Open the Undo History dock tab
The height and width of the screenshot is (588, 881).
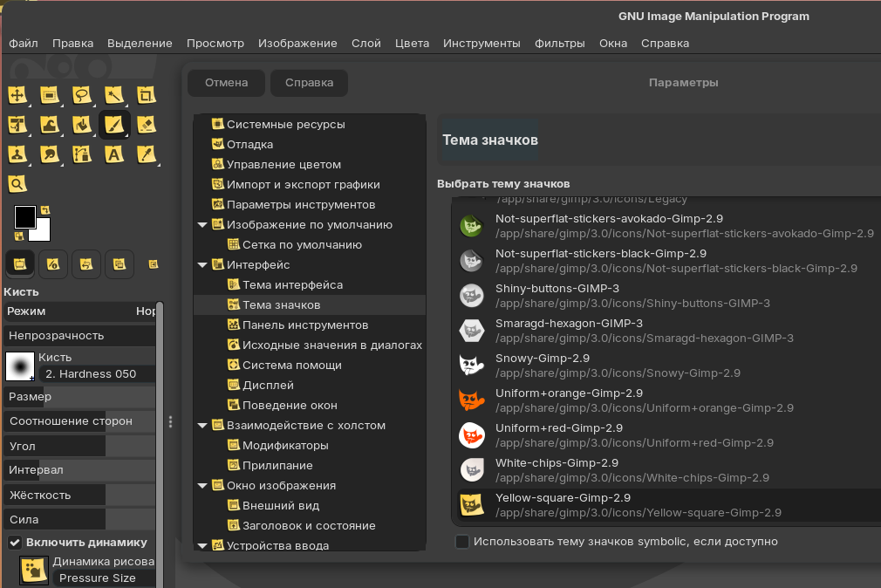tap(86, 264)
